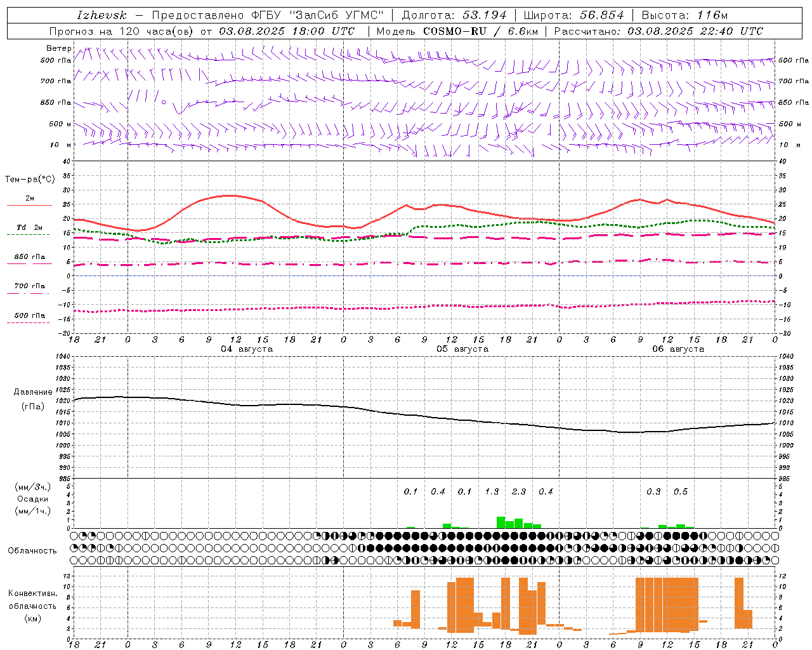The image size is (812, 650).
Task: Click the Прогноз на 120 часа(ов) text
Action: tap(122, 31)
